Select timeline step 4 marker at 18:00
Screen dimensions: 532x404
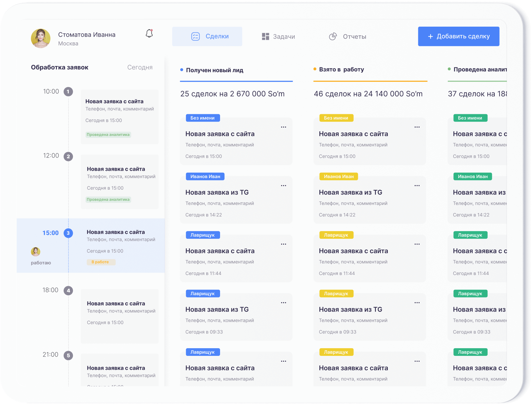68,291
